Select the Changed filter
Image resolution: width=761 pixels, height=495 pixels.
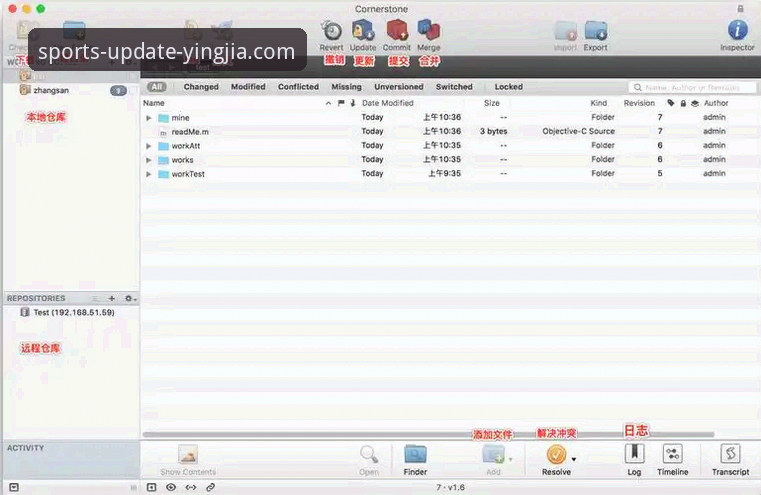coord(201,87)
